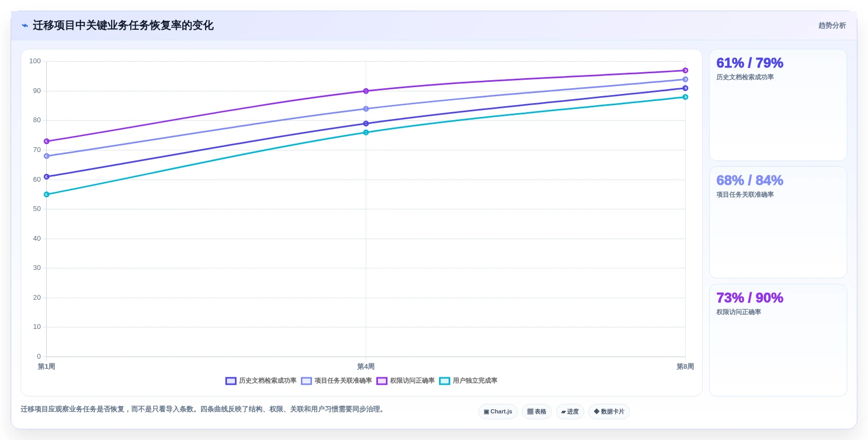Image resolution: width=868 pixels, height=440 pixels.
Task: Select the 历史文档检索成功率 point at 第8周
Action: 685,88
